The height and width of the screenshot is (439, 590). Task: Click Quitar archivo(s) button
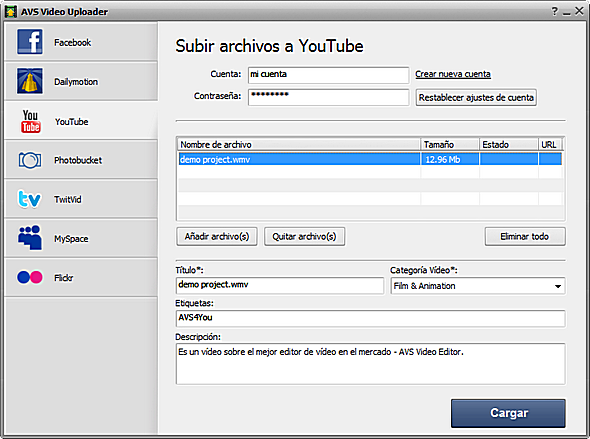(304, 236)
